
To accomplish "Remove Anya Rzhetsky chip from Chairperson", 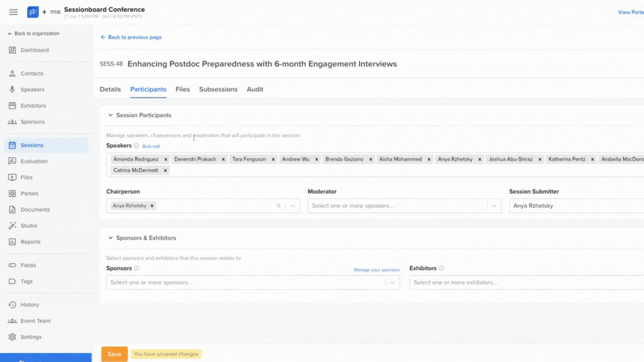I will 152,206.
